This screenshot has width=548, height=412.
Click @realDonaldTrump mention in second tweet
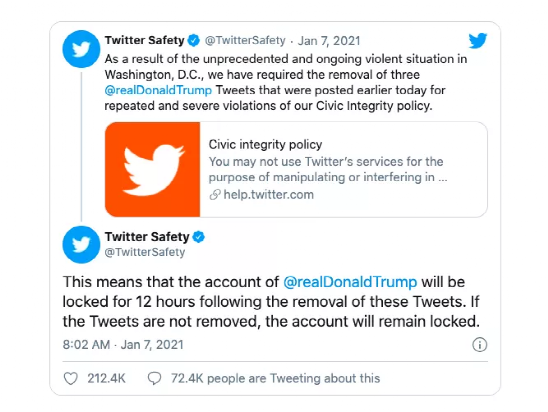click(350, 282)
